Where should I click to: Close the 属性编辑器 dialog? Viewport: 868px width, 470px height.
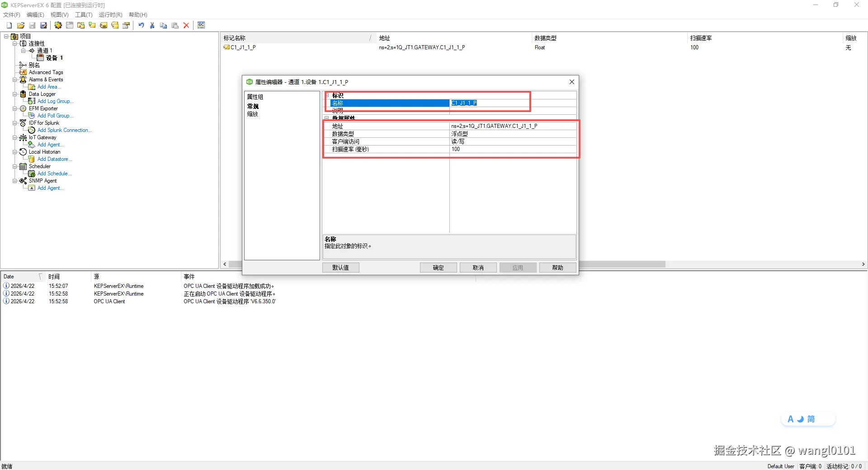click(571, 82)
